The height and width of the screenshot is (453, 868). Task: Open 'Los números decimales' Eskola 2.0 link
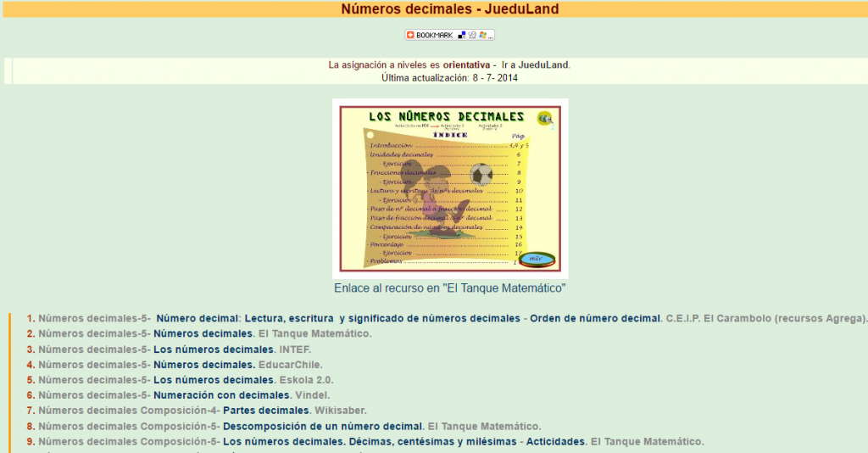[214, 379]
